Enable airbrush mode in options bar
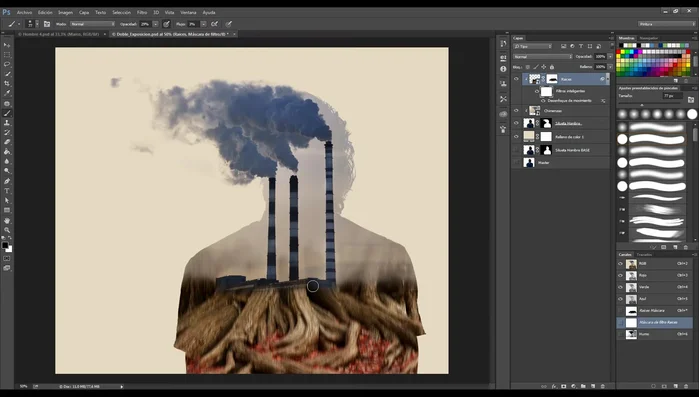 tap(214, 24)
